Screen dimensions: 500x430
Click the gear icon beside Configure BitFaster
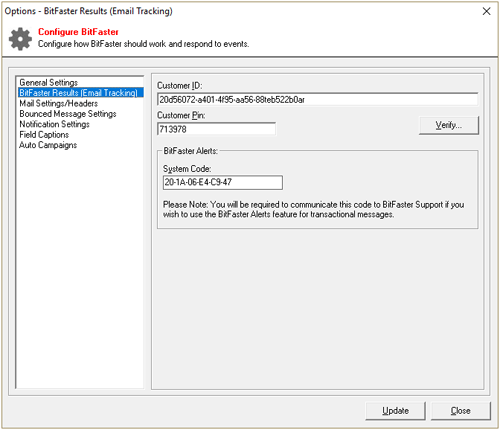coord(20,39)
